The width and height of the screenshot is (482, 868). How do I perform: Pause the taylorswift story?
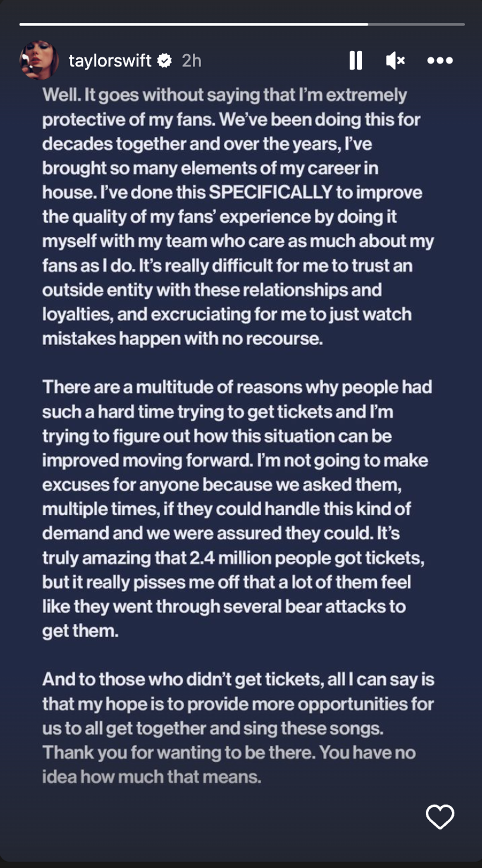(356, 61)
